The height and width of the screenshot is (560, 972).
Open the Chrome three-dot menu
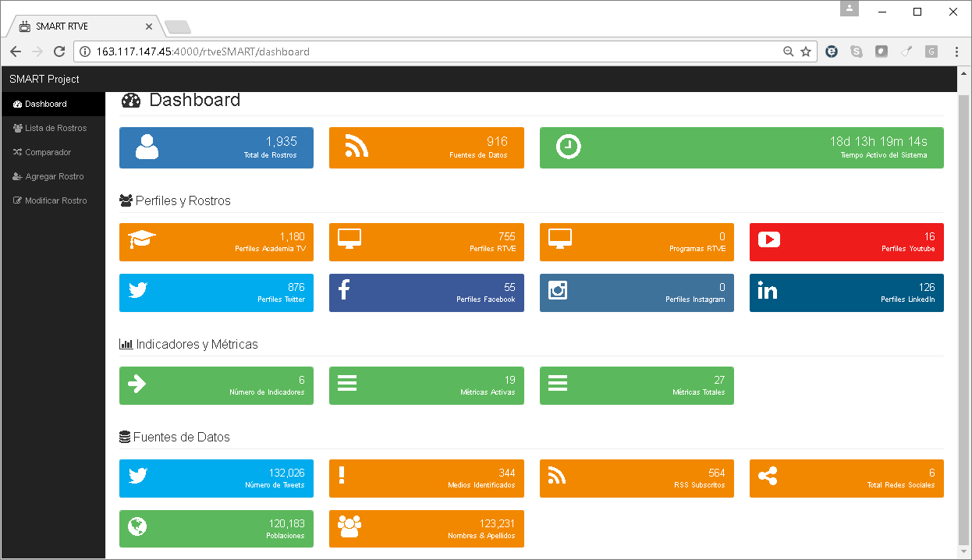956,51
